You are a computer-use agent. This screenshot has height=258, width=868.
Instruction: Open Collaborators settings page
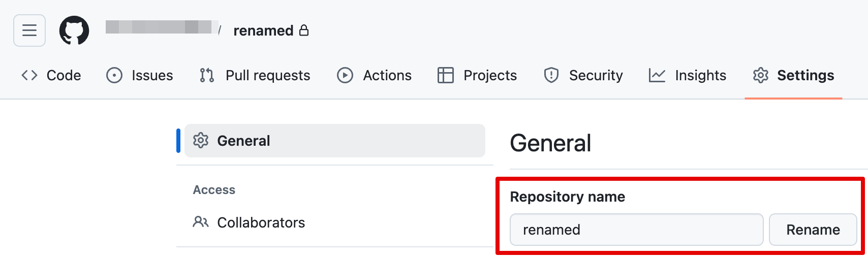coord(261,222)
